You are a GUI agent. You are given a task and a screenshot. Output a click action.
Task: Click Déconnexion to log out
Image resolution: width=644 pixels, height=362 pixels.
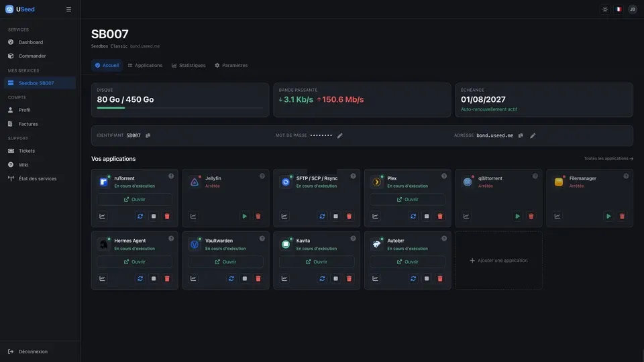pyautogui.click(x=40, y=351)
